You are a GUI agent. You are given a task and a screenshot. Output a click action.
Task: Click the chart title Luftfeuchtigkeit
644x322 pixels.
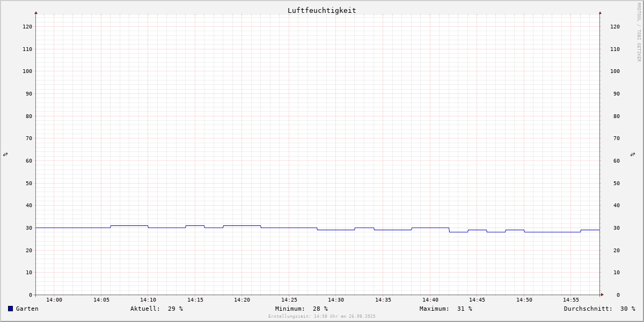pos(321,10)
